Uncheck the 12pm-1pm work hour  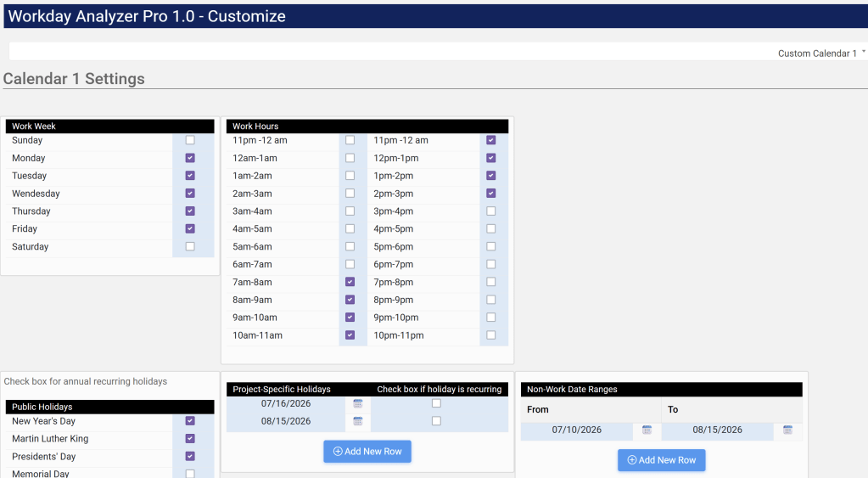point(491,158)
